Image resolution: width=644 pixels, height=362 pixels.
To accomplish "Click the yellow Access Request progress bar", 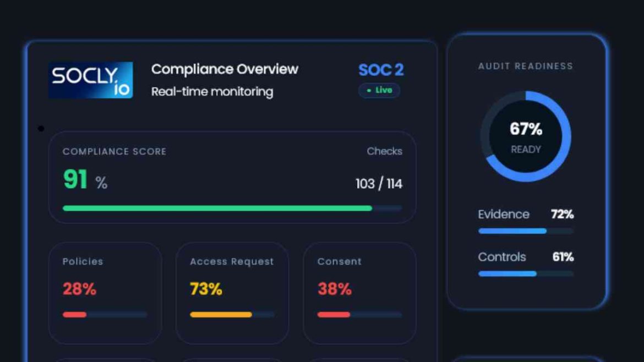I will tap(221, 315).
